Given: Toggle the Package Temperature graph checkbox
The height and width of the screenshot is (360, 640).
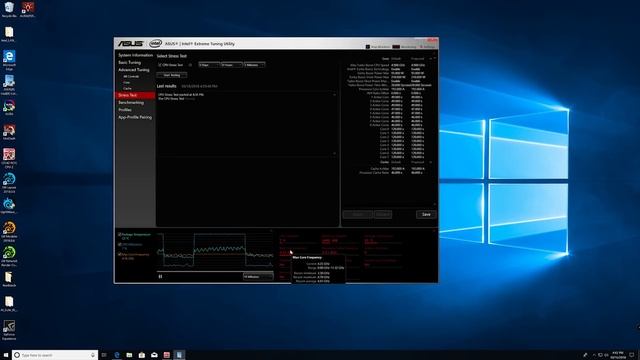Looking at the screenshot, I should [120, 235].
